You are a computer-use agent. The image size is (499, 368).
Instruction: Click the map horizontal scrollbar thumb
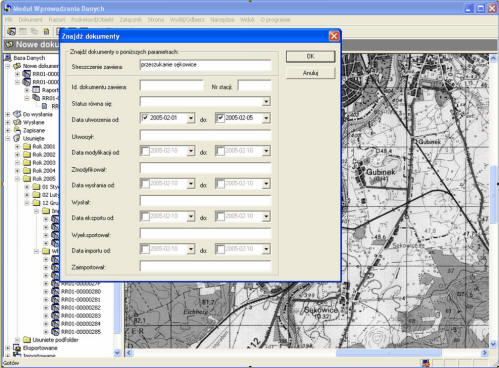pyautogui.click(x=388, y=352)
